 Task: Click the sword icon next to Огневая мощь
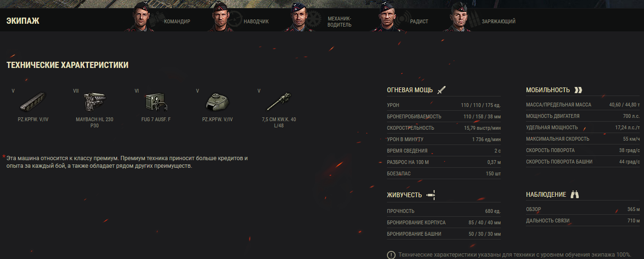(x=441, y=90)
